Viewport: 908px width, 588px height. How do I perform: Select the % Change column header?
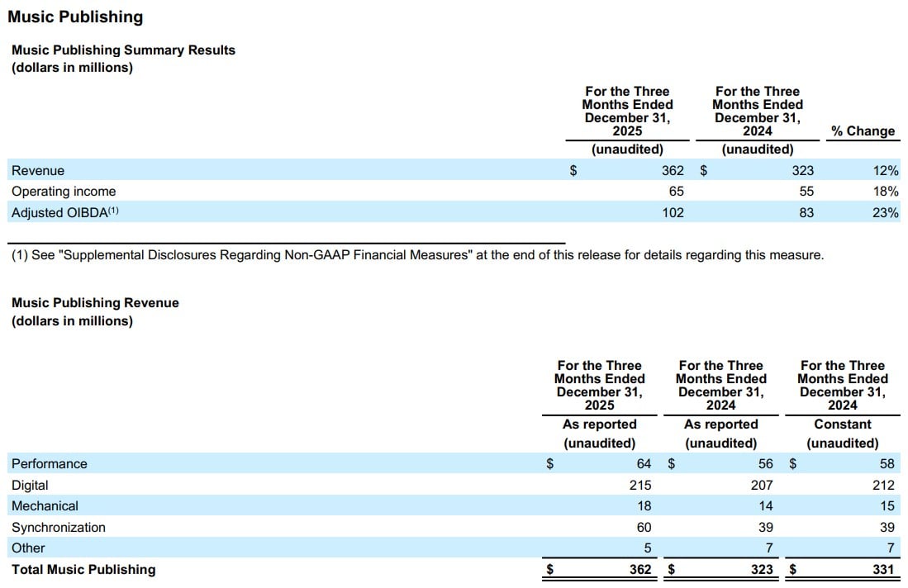863,130
